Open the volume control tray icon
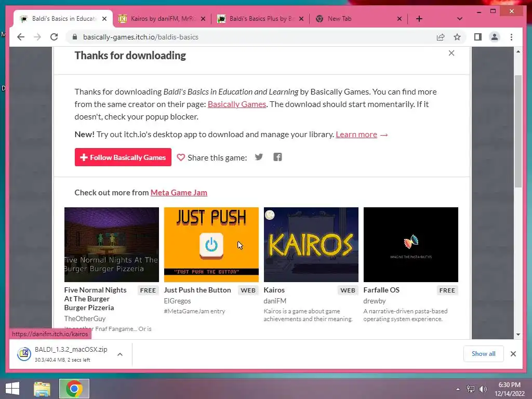This screenshot has width=532, height=399. [483, 389]
